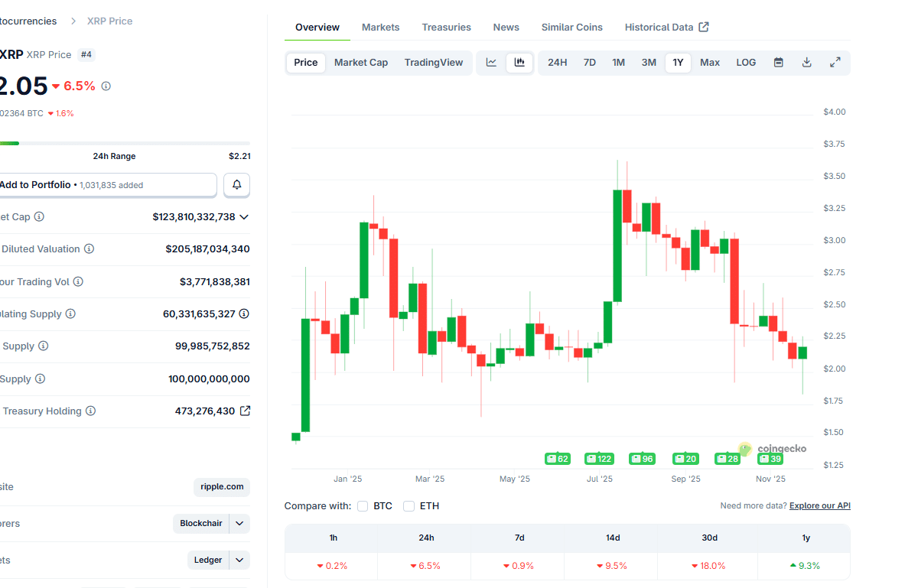Click info icon next to Circulating Supply
Screen dimensions: 918x588
click(70, 314)
